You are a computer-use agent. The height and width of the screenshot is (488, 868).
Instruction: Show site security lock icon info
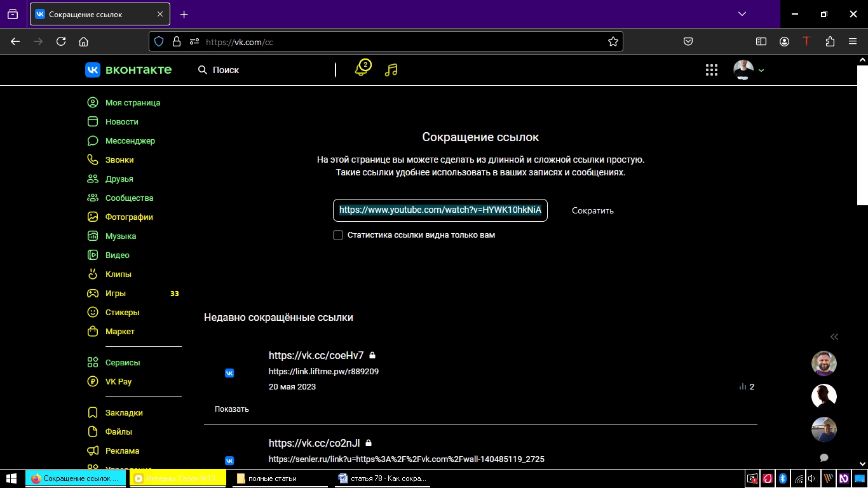coord(177,41)
